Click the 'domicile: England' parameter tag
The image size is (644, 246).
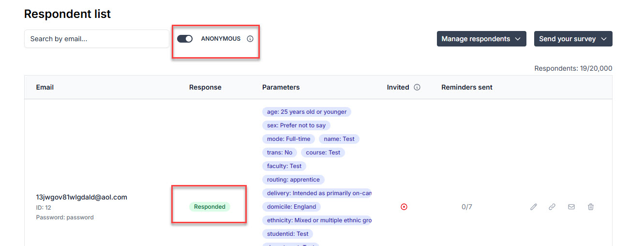click(x=291, y=207)
